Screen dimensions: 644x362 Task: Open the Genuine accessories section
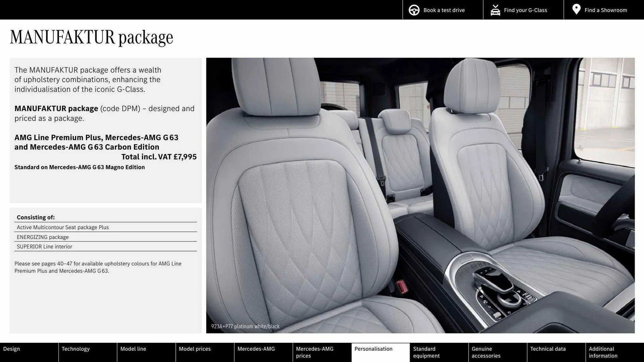coord(498,352)
